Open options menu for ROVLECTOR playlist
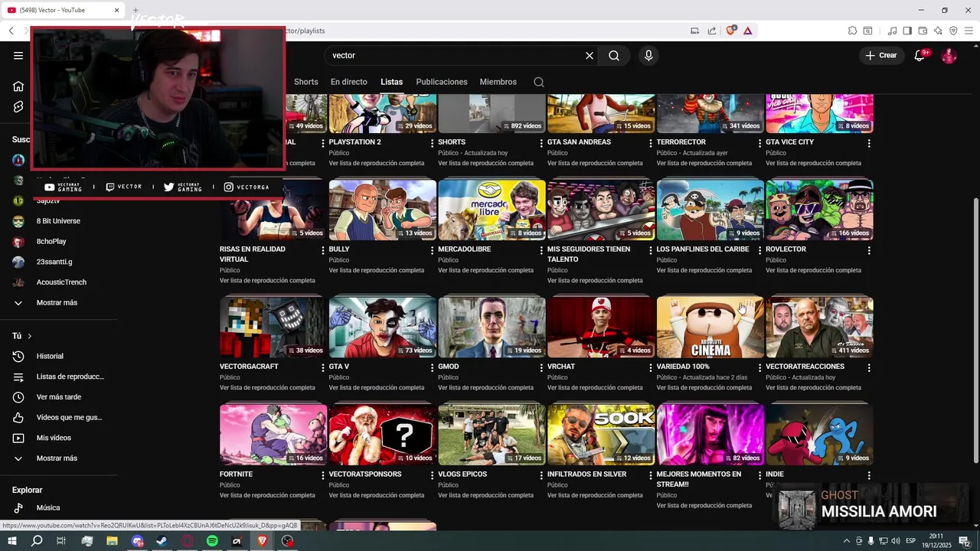Screen dimensions: 980x551 coord(869,250)
